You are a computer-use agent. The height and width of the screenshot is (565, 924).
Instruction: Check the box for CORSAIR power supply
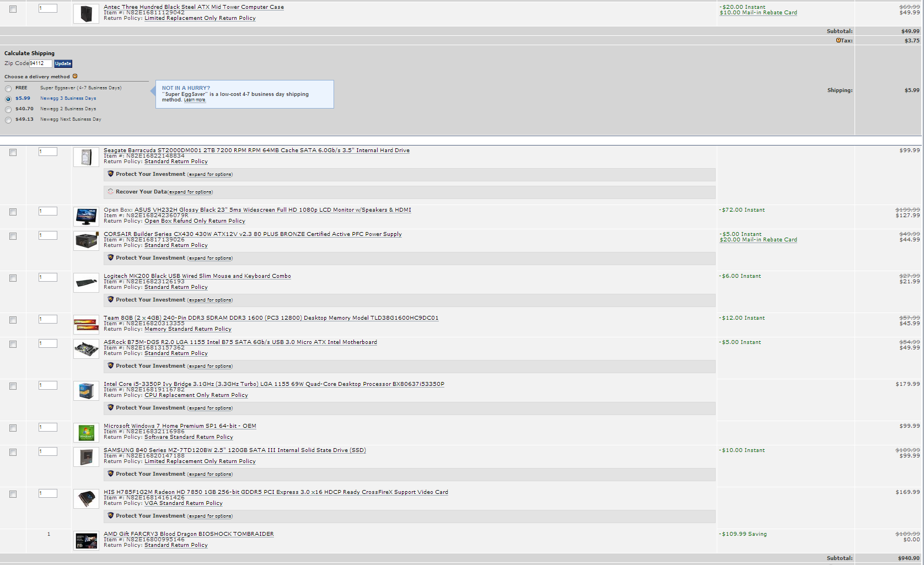pos(13,236)
